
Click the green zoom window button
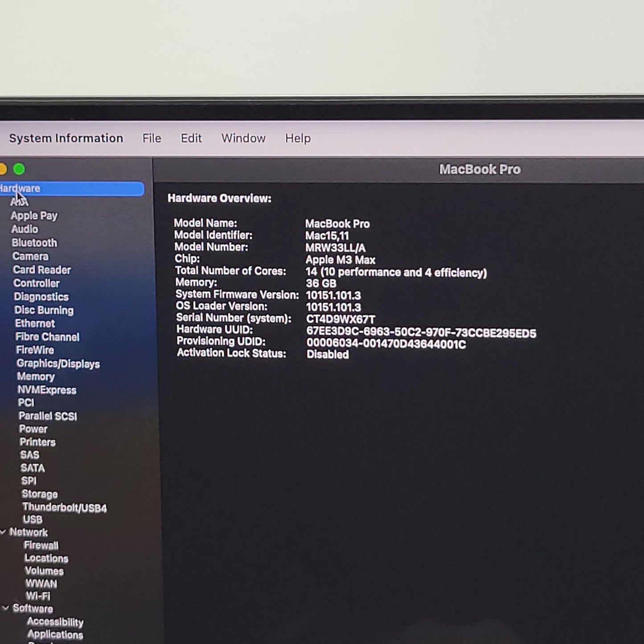click(19, 169)
